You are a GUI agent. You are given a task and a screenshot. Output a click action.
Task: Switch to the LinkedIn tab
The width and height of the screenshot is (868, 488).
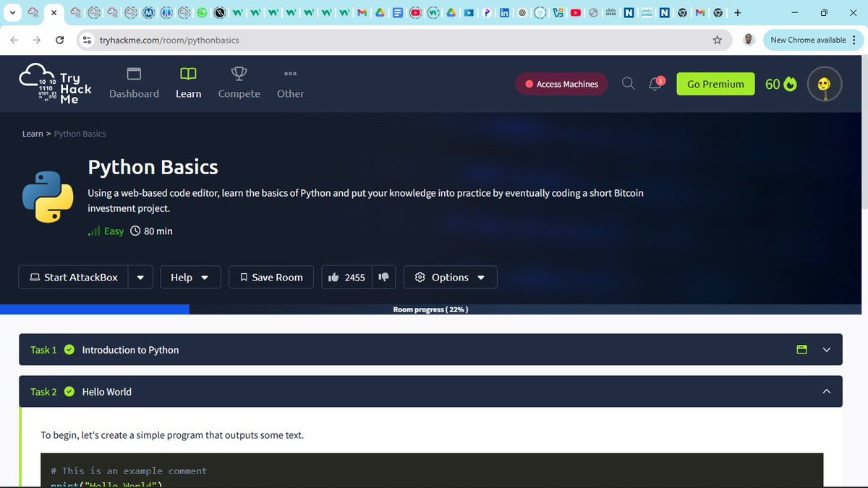tap(504, 12)
